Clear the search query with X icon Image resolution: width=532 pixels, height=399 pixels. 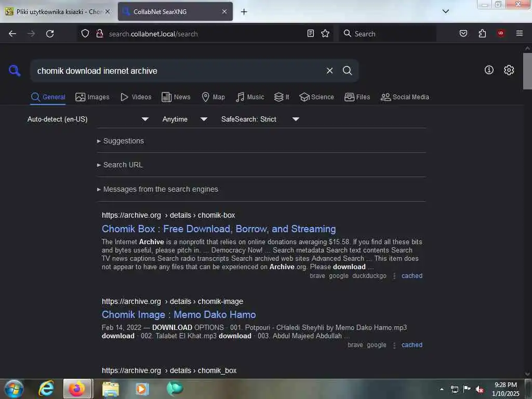point(329,71)
